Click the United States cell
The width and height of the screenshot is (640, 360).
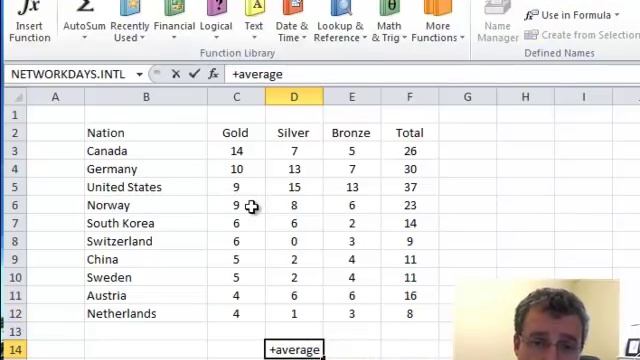pyautogui.click(x=146, y=187)
